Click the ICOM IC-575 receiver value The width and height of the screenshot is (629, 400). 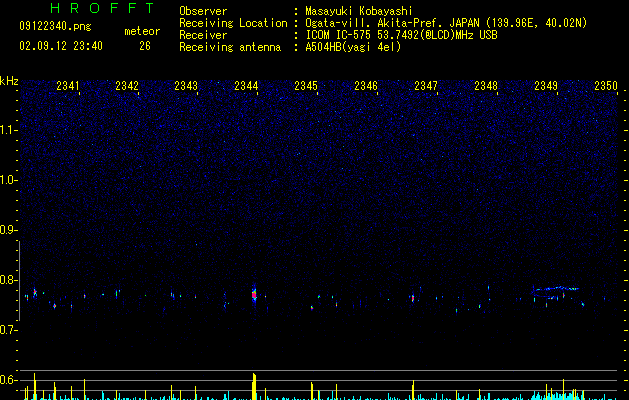[x=401, y=35]
